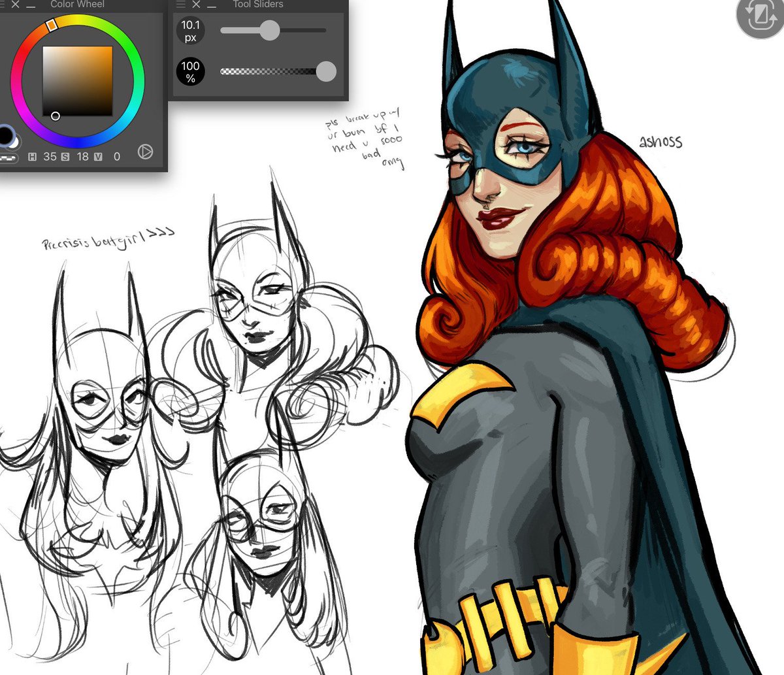Click the H hue indicator icon
The height and width of the screenshot is (675, 784).
pyautogui.click(x=33, y=156)
